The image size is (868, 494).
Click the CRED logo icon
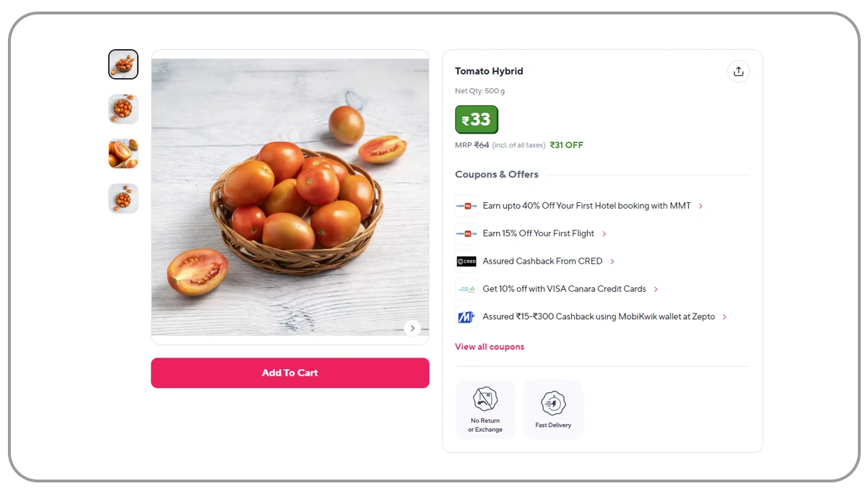coord(466,261)
